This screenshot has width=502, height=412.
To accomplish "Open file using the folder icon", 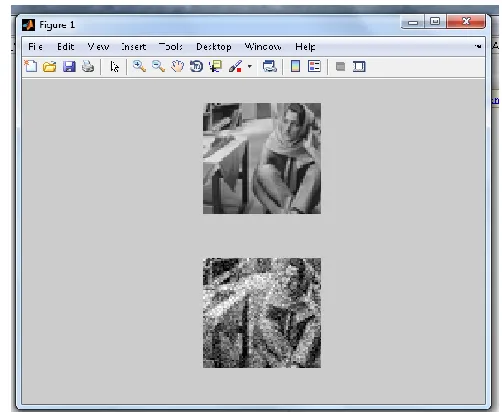I will pyautogui.click(x=50, y=67).
